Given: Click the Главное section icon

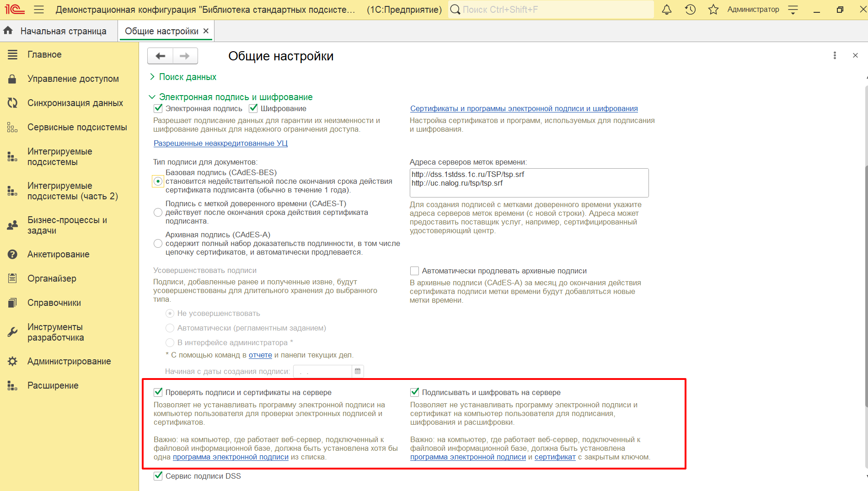Looking at the screenshot, I should pyautogui.click(x=12, y=54).
